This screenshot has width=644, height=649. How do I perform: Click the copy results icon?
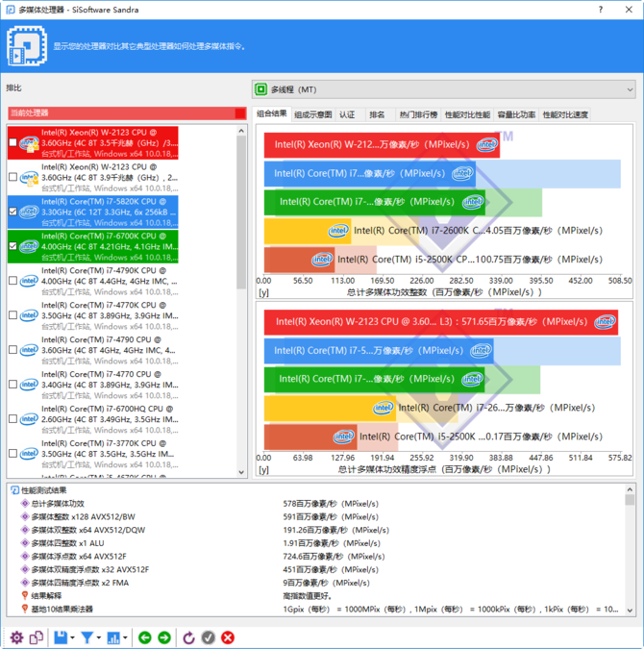coord(37,637)
